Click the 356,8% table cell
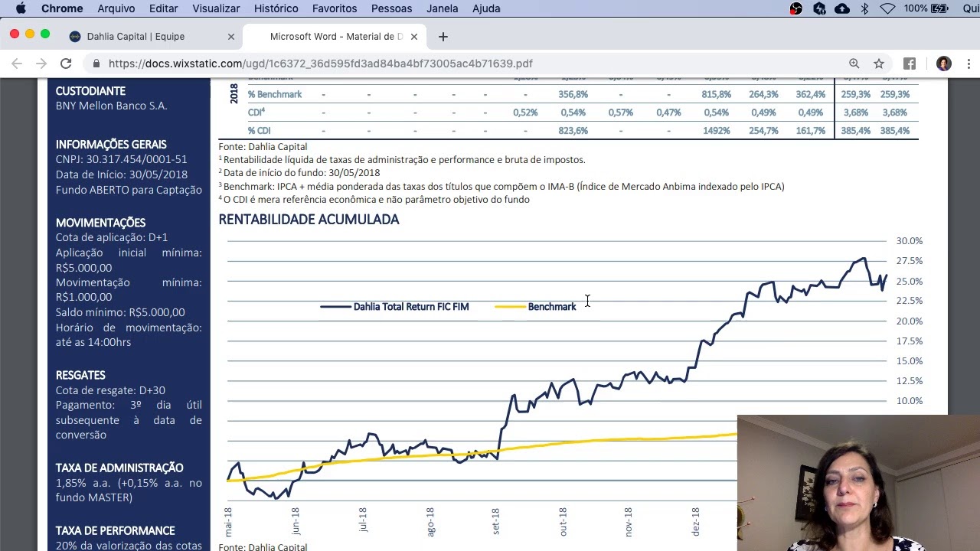The image size is (980, 551). coord(573,94)
